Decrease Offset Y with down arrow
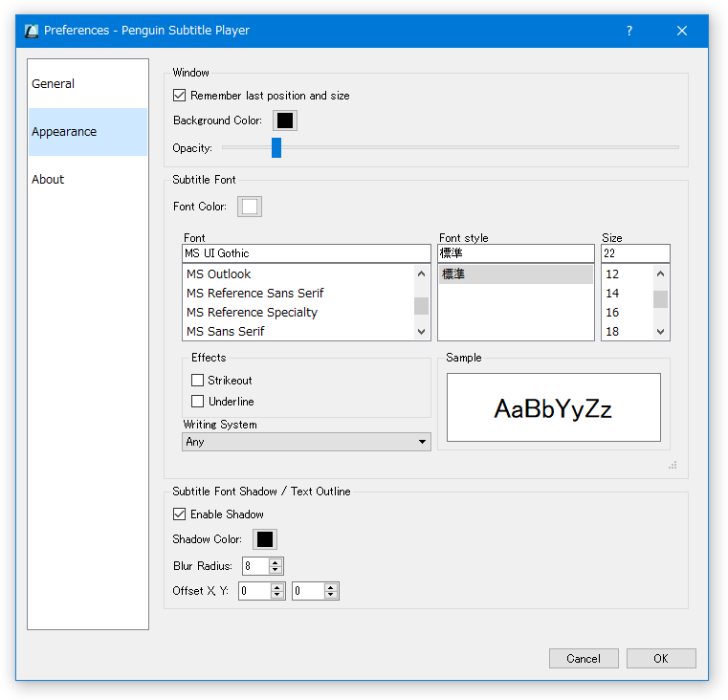This screenshot has width=728, height=700. [x=331, y=595]
